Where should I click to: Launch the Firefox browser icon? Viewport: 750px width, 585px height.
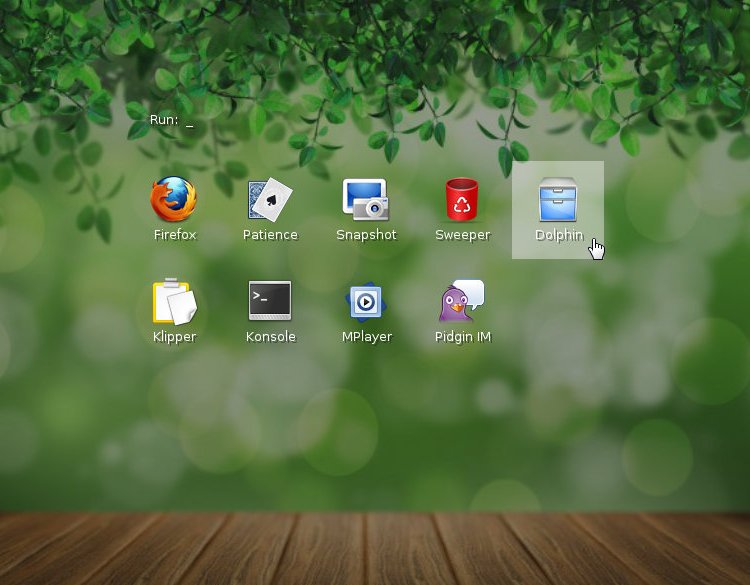(x=174, y=199)
